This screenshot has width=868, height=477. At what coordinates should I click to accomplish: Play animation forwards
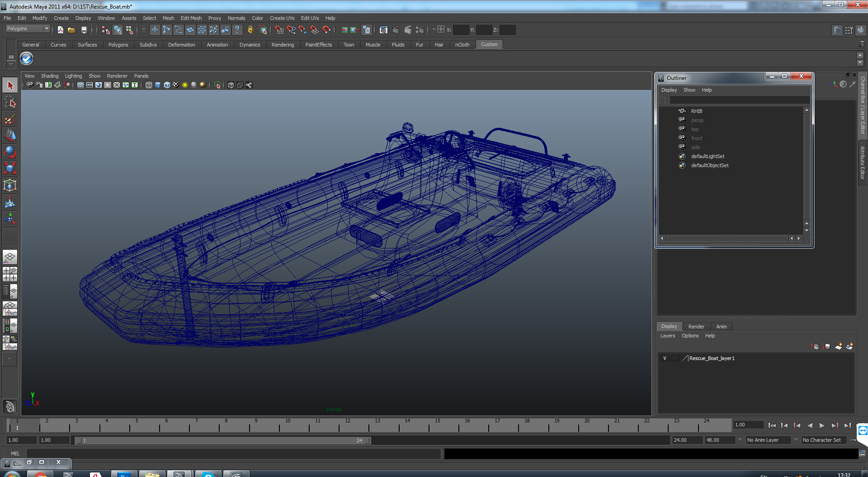click(822, 426)
